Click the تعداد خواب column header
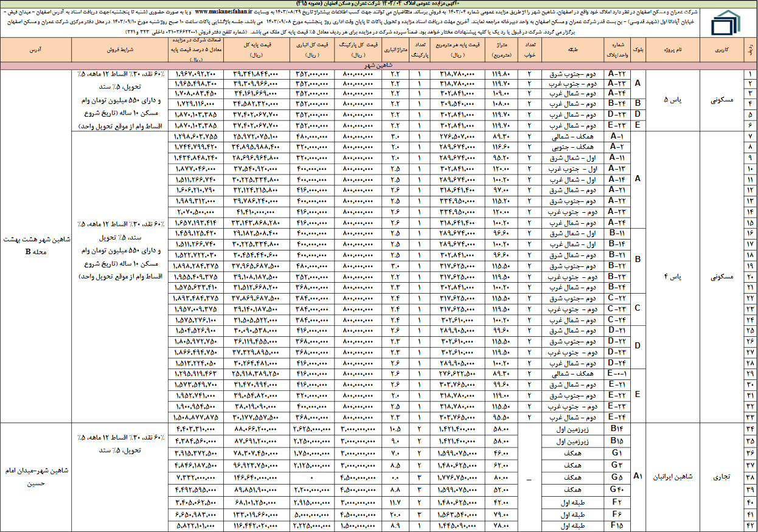758x532 pixels. [529, 49]
